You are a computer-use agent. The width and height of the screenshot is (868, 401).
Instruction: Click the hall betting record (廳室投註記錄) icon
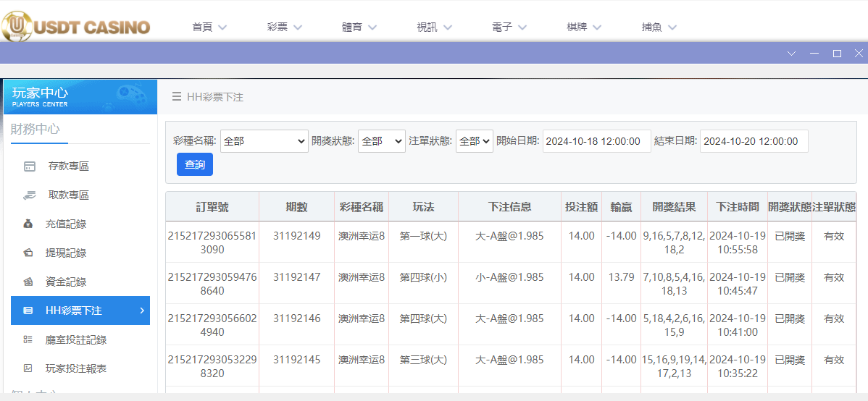click(x=29, y=339)
